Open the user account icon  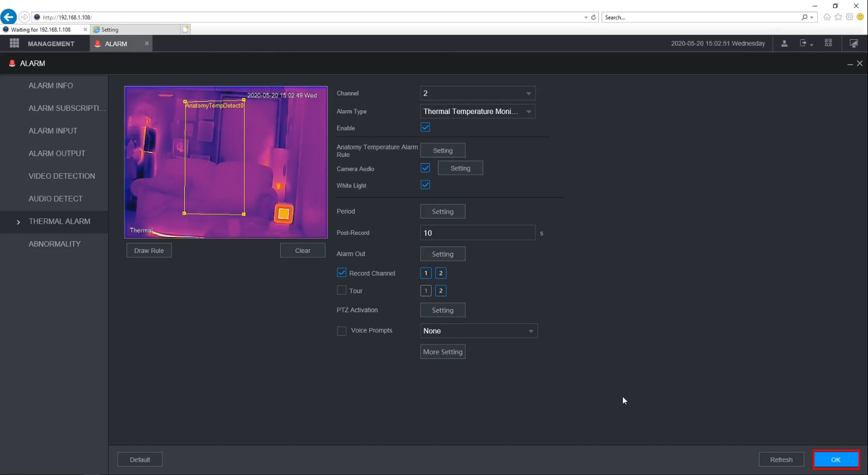(784, 43)
